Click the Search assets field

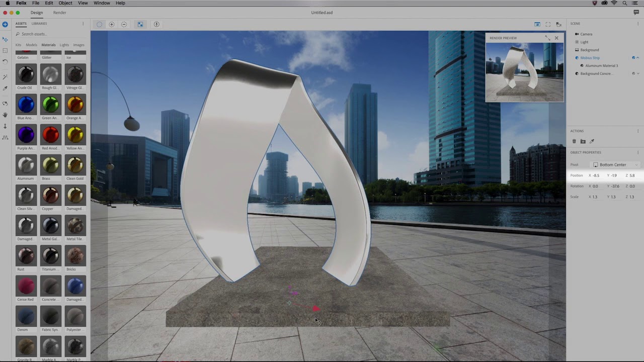pyautogui.click(x=35, y=34)
